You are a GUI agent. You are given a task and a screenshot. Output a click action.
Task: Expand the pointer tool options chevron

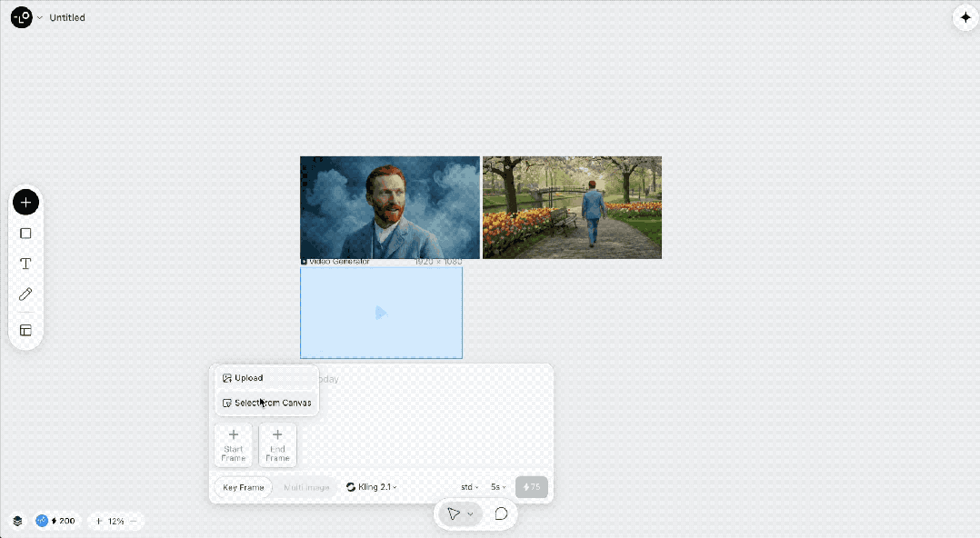(x=470, y=513)
